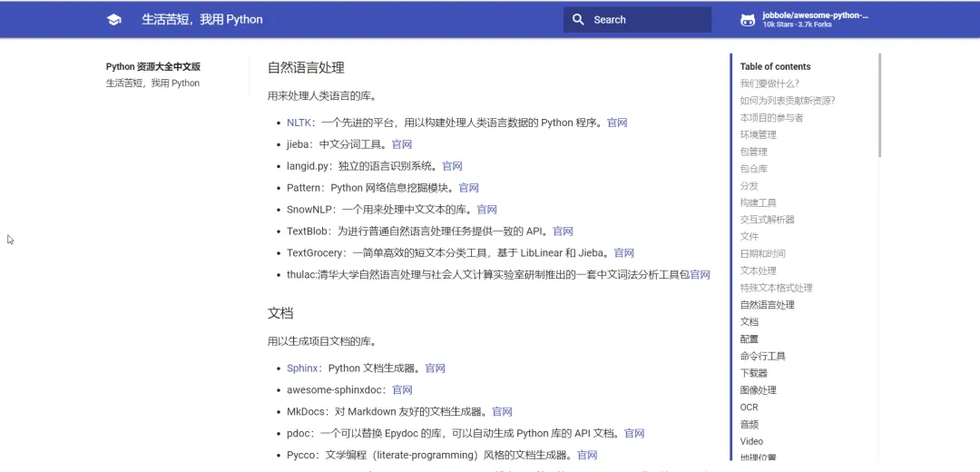Jump to 如何为列表贡献新资源? in contents
Viewport: 980px width, 472px height.
pyautogui.click(x=788, y=101)
